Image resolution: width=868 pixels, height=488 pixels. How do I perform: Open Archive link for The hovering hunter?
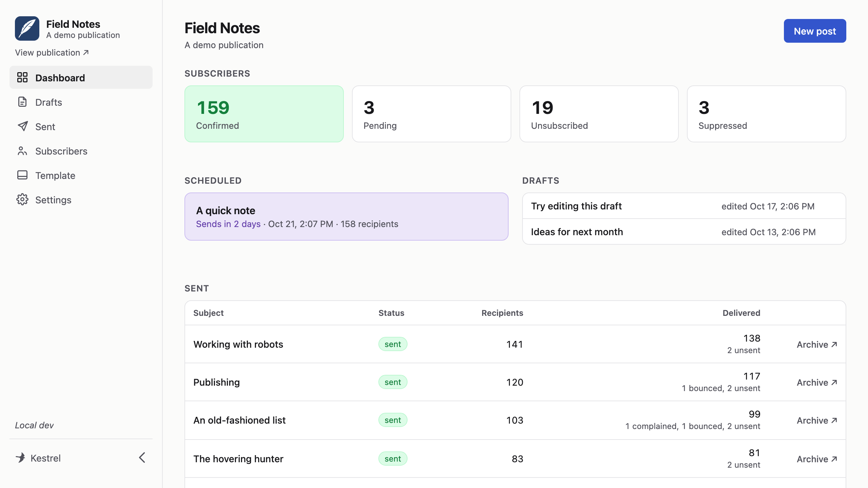click(817, 459)
